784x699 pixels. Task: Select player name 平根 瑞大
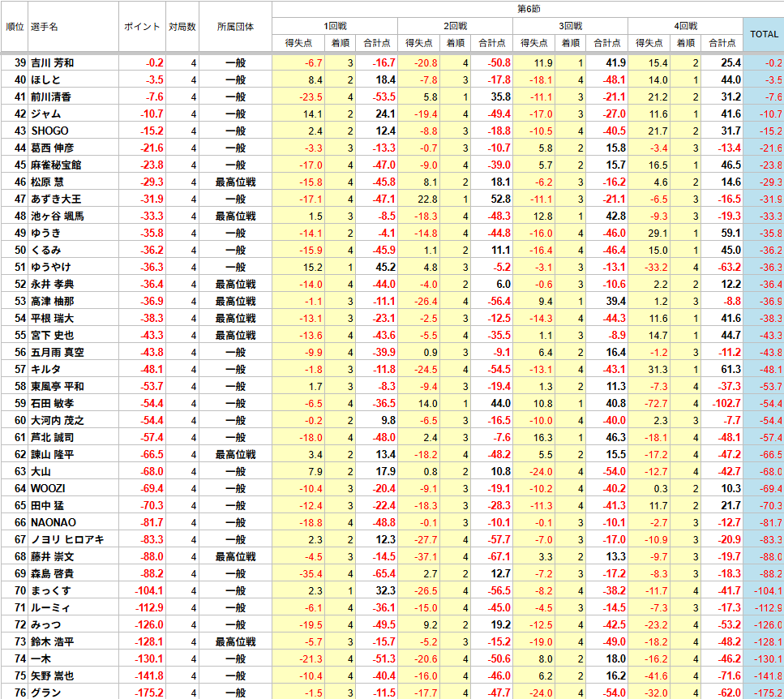point(53,318)
